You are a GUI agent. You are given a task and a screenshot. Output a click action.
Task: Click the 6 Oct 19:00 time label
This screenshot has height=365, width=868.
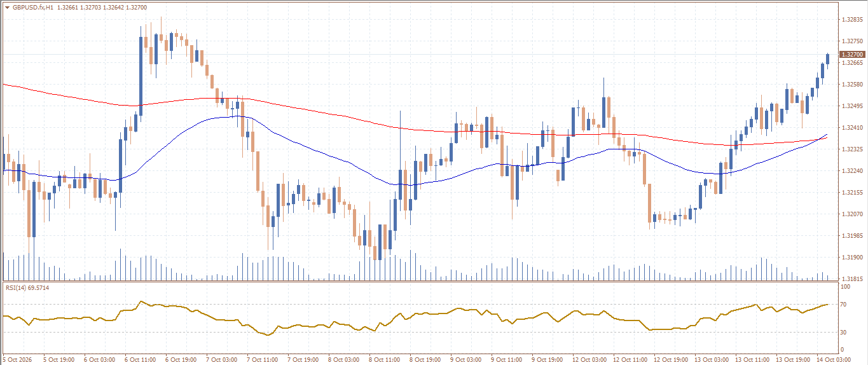(x=181, y=360)
